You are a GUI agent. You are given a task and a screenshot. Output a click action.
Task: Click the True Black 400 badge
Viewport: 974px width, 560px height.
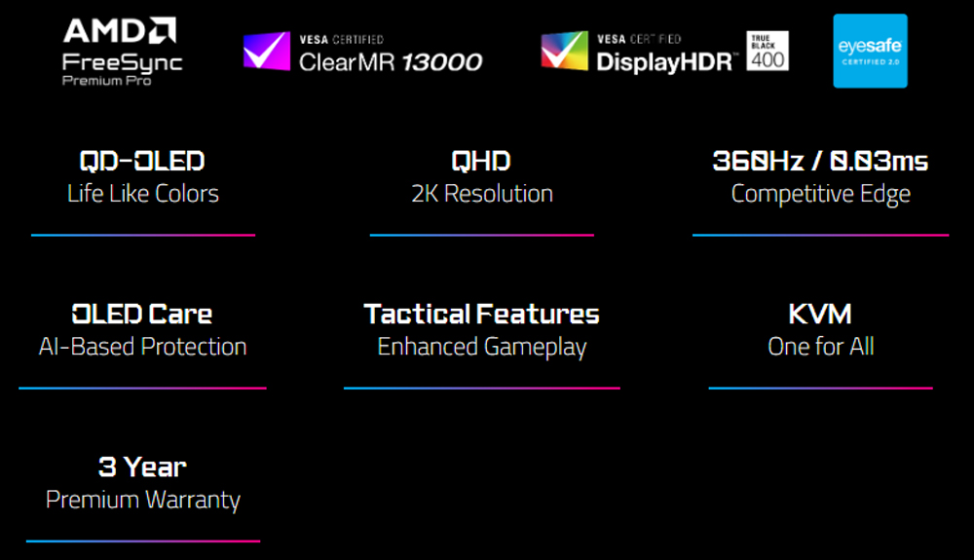pos(768,51)
